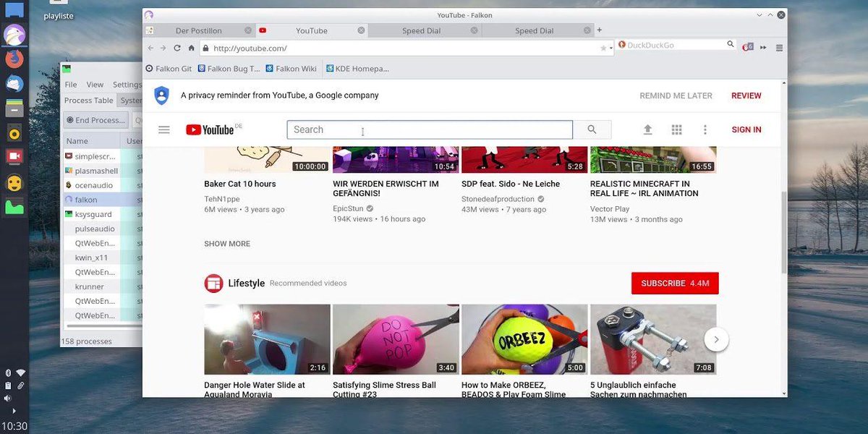Click End Process button in System Monitor
The image size is (868, 434).
[95, 120]
